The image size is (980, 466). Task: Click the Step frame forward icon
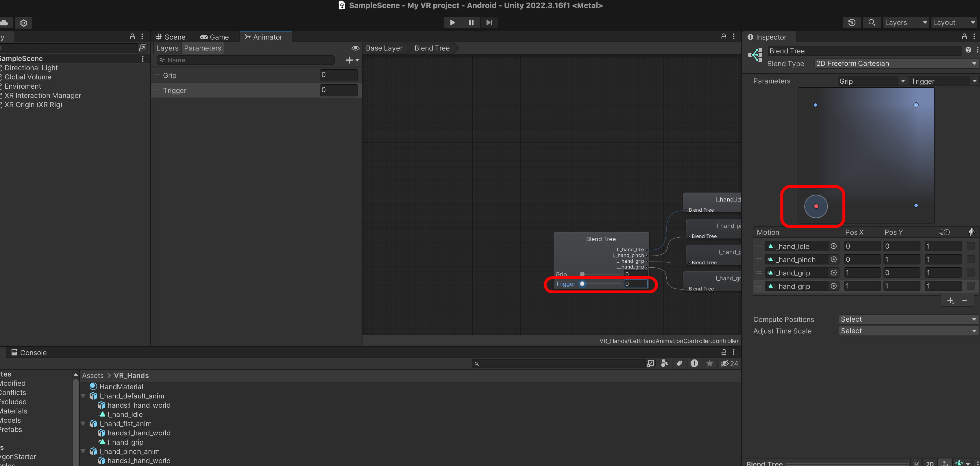pos(489,23)
